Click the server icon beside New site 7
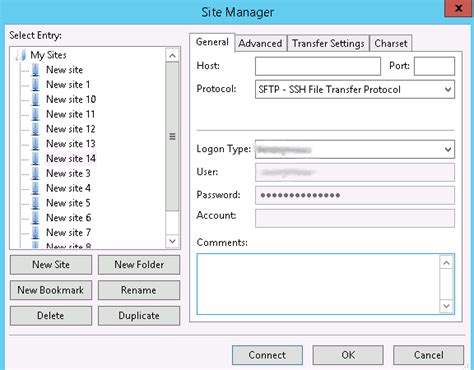The width and height of the screenshot is (474, 370). [35, 232]
